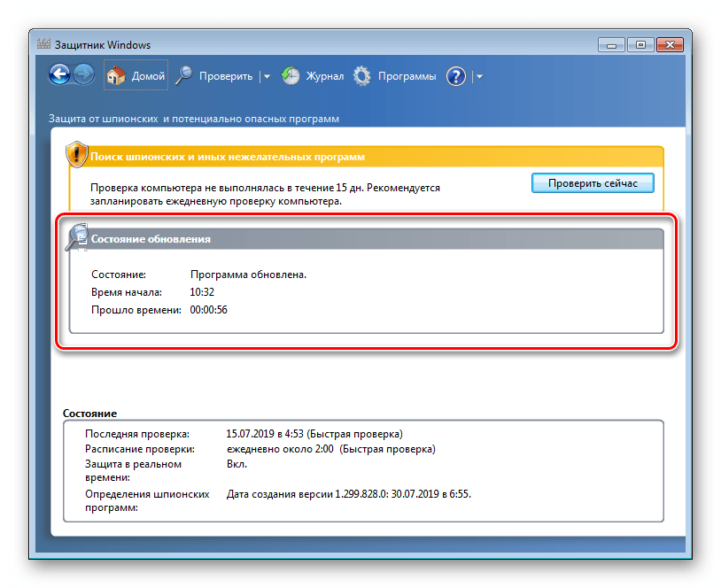Image resolution: width=721 pixels, height=588 pixels.
Task: Close the Защитник Windows window
Action: [670, 45]
